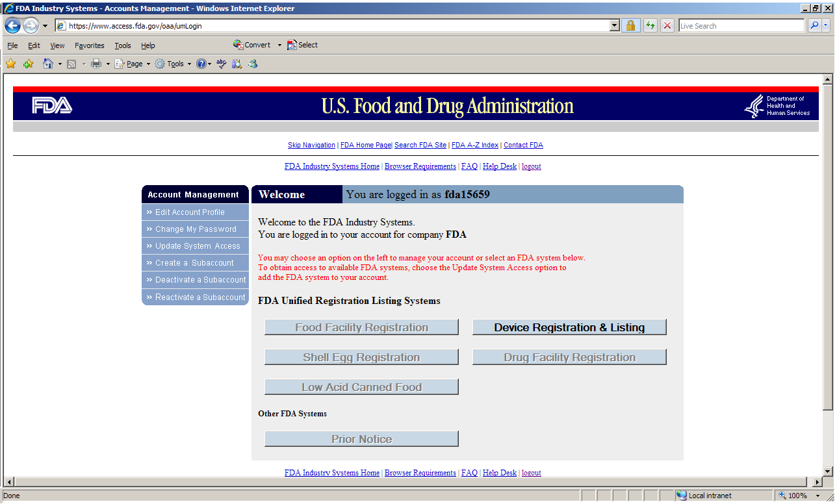Screen dimensions: 837x504
Task: Click the FDA logo in the banner
Action: [x=52, y=105]
